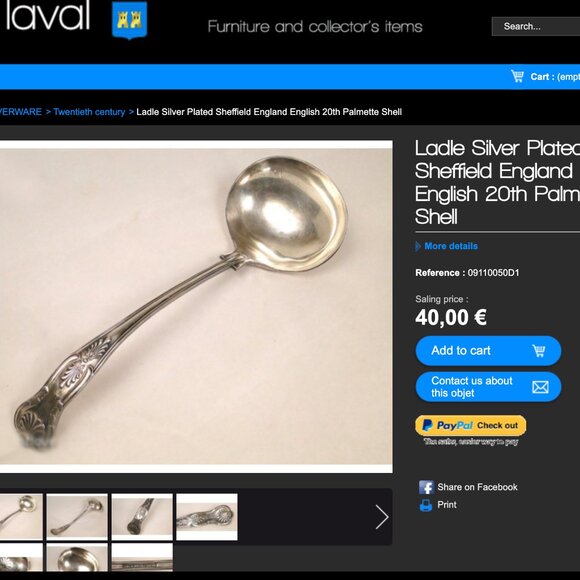Click the printer icon
This screenshot has width=580, height=580.
coord(426,505)
